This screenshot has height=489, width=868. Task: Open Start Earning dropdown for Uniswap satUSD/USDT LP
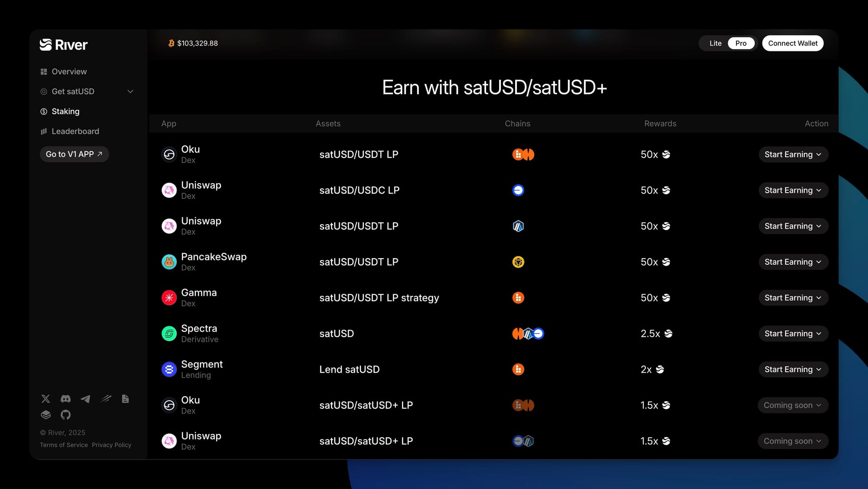click(793, 226)
